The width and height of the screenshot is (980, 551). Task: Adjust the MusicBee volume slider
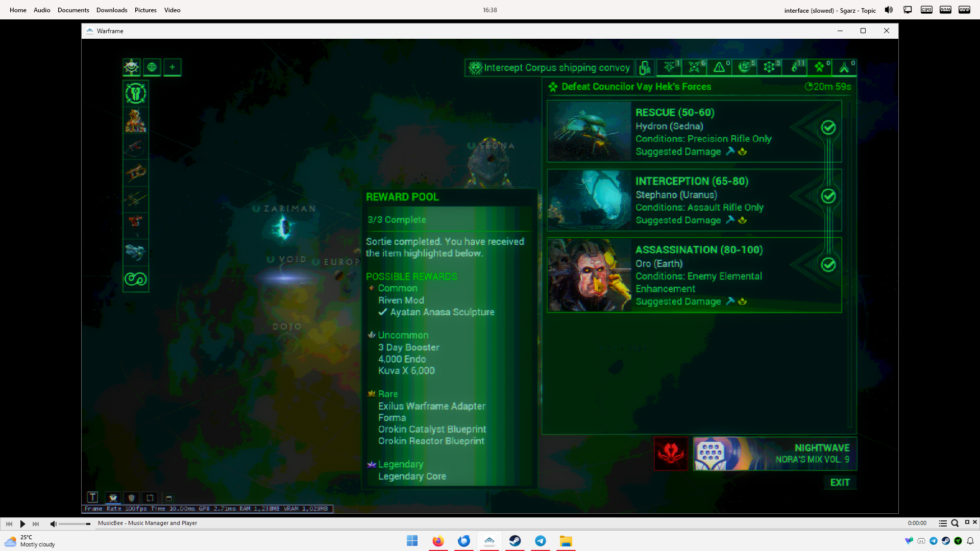75,524
